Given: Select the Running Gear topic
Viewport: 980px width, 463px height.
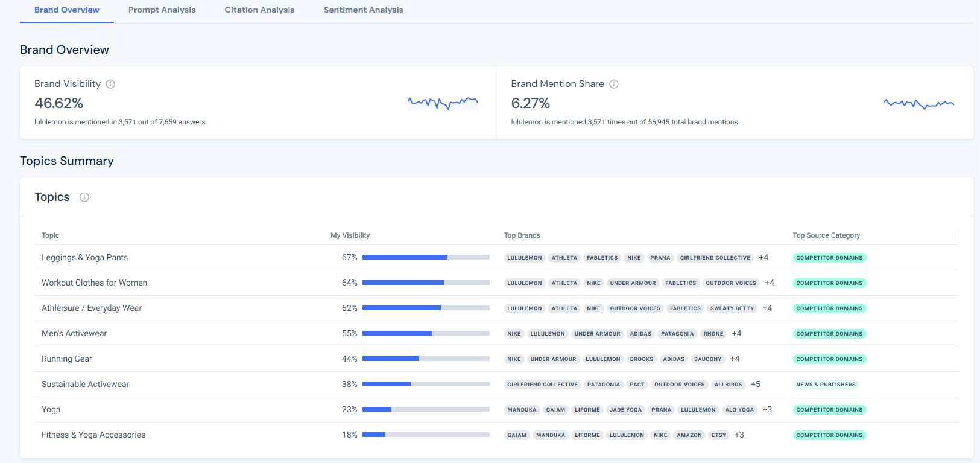Looking at the screenshot, I should coord(67,359).
